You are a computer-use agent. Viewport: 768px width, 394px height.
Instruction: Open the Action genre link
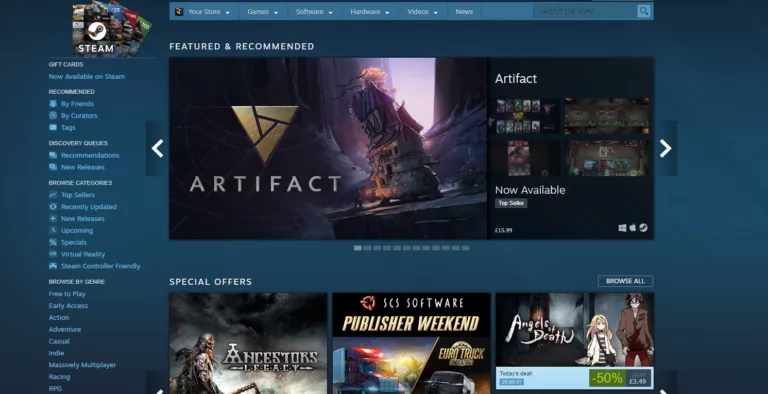tap(59, 318)
